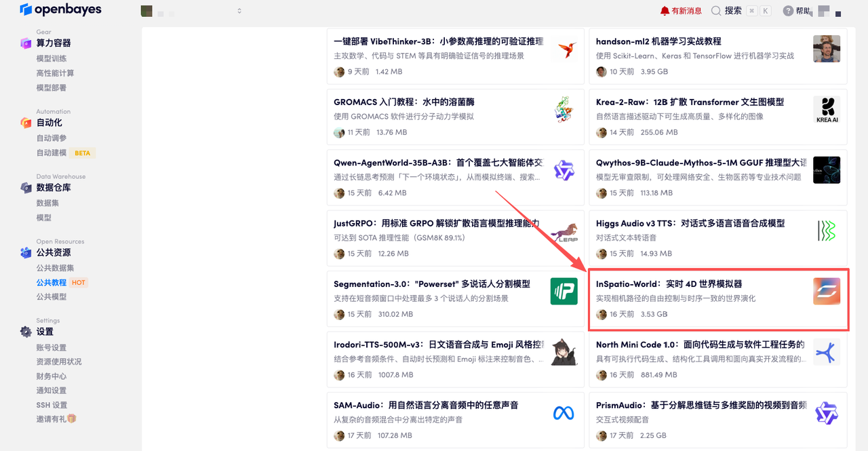Click the 1007.8 MB size on Irodori-TTS card
The height and width of the screenshot is (451, 868).
click(x=394, y=375)
